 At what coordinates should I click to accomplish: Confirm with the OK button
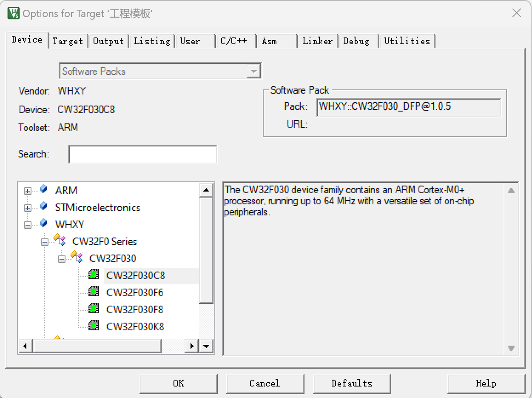tap(179, 383)
